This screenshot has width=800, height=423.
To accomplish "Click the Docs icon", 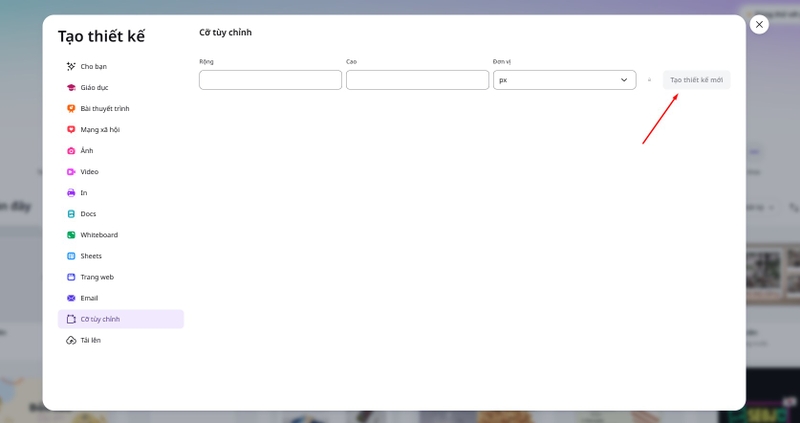I will point(71,214).
